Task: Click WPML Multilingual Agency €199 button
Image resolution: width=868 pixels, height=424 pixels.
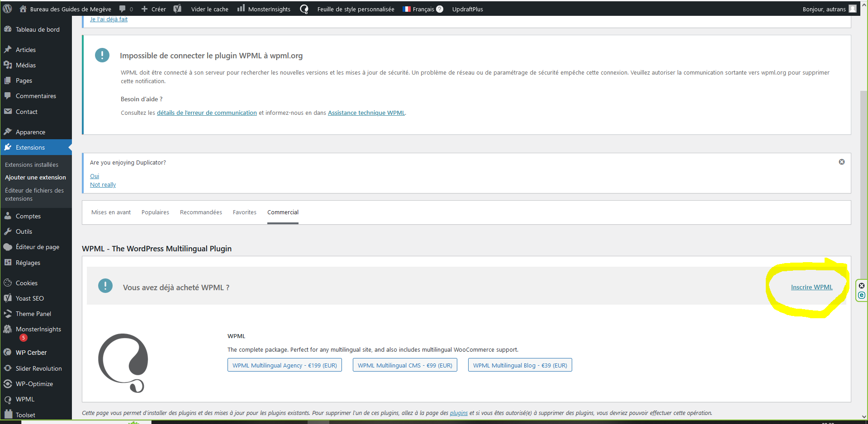Action: click(x=285, y=365)
